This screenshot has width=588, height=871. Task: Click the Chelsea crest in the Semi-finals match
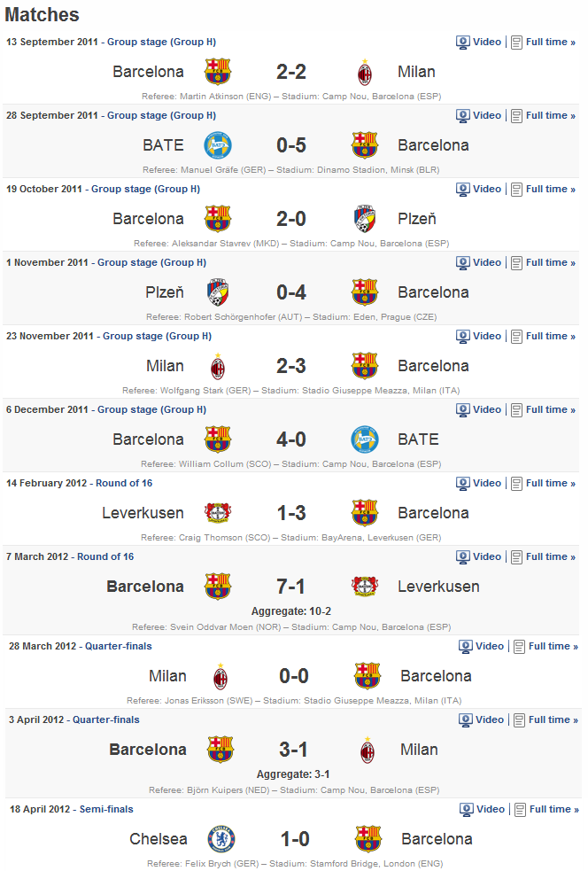click(221, 839)
